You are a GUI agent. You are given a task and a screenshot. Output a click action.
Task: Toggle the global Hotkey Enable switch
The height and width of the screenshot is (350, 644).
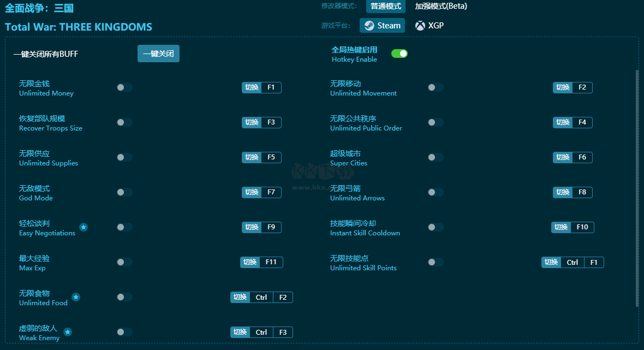coord(399,54)
